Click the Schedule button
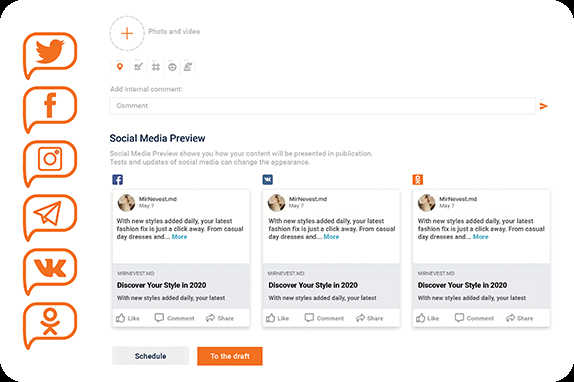Image resolution: width=574 pixels, height=382 pixels. 150,356
